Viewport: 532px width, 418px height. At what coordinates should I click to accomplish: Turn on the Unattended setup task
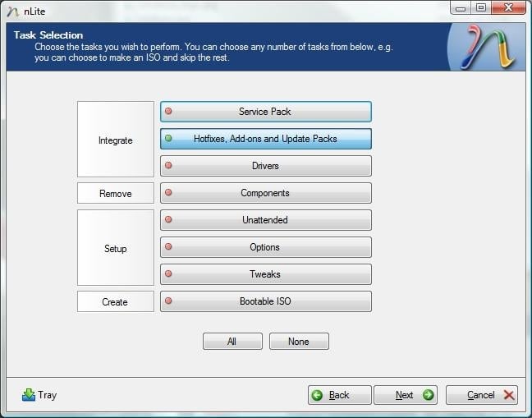(x=265, y=220)
